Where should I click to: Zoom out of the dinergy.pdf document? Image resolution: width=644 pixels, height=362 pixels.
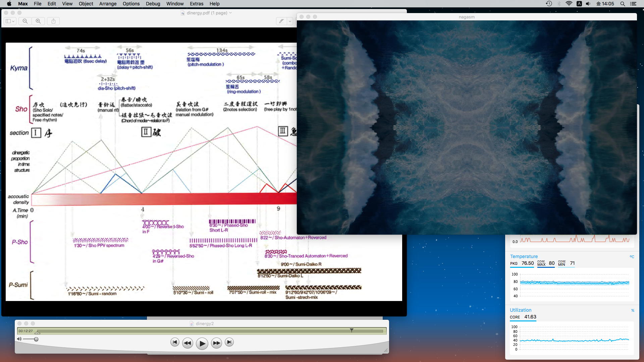25,21
